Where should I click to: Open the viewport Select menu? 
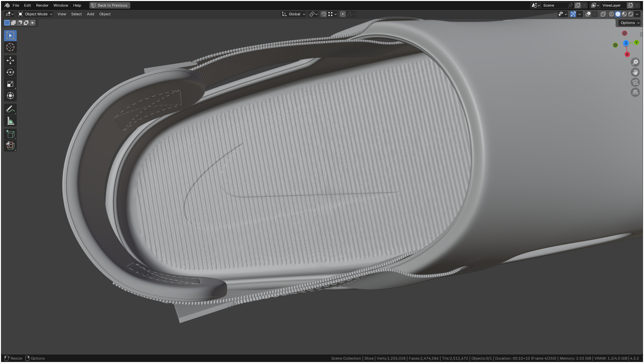pos(76,14)
